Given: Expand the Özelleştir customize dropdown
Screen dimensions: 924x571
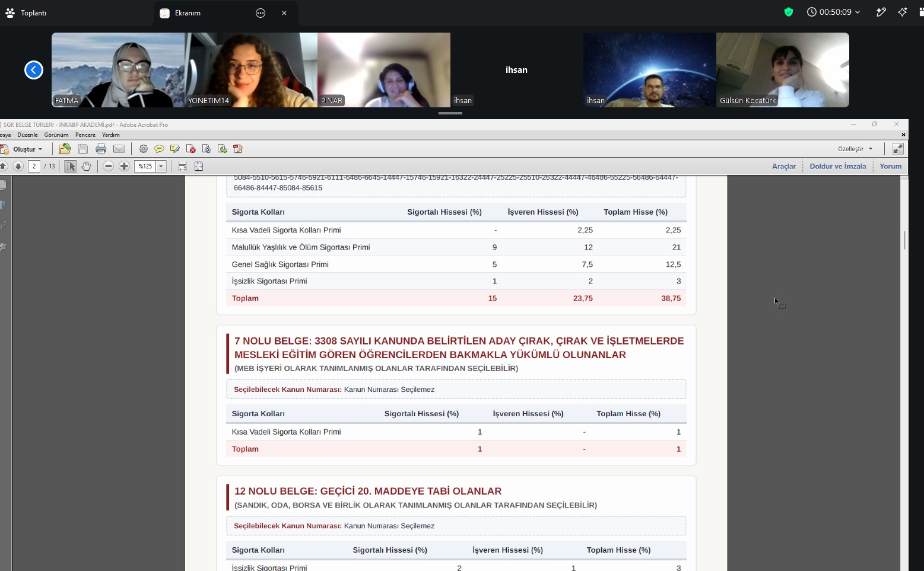Looking at the screenshot, I should (855, 149).
